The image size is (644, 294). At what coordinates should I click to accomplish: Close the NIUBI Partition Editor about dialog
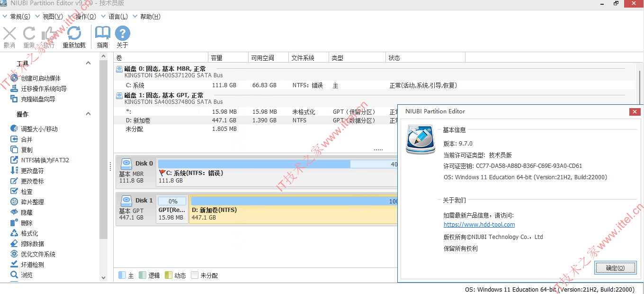point(635,111)
